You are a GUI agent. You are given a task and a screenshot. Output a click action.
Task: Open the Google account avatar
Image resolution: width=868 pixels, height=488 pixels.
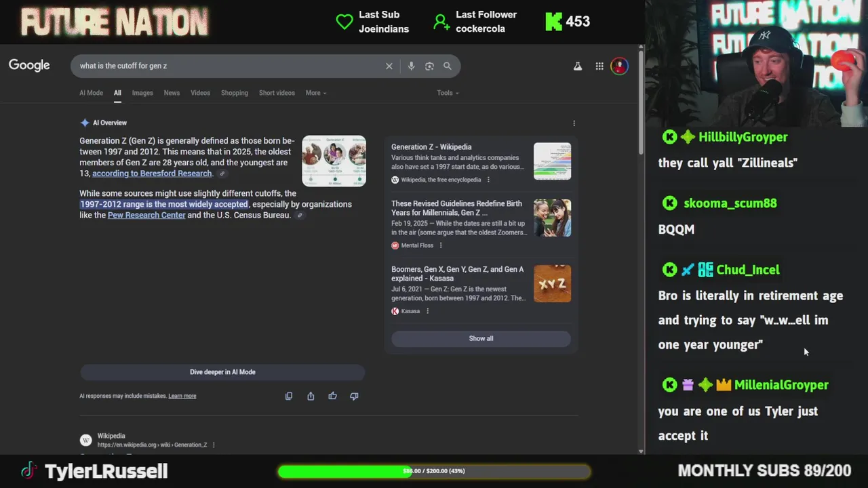click(x=619, y=66)
